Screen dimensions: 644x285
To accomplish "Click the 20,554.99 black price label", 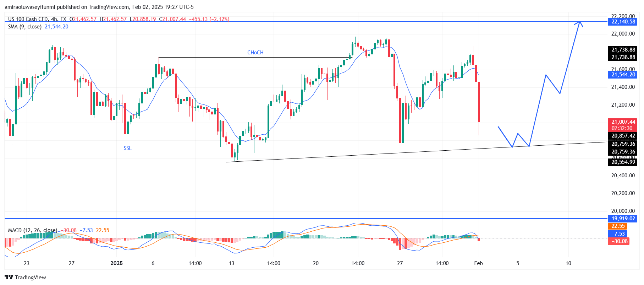I will (x=623, y=162).
